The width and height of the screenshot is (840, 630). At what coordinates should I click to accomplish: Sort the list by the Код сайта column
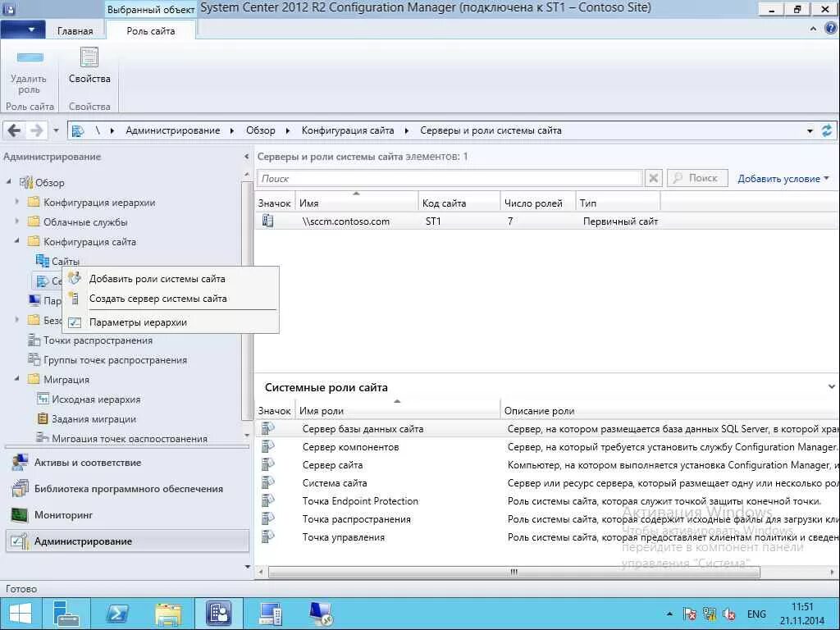click(459, 203)
